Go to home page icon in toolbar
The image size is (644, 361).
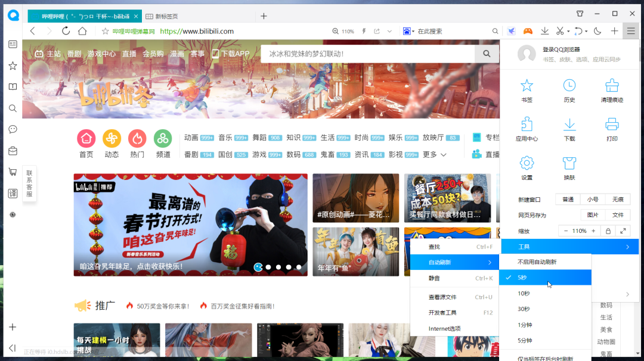tap(82, 31)
